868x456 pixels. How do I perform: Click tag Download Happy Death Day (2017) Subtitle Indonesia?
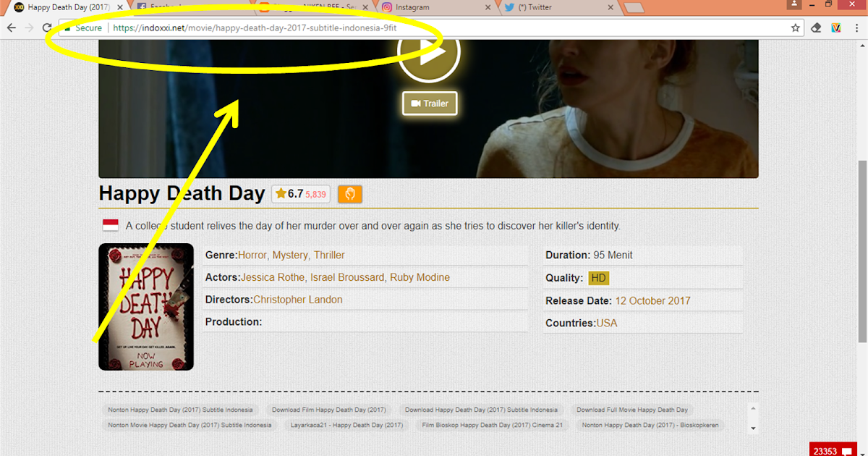481,410
